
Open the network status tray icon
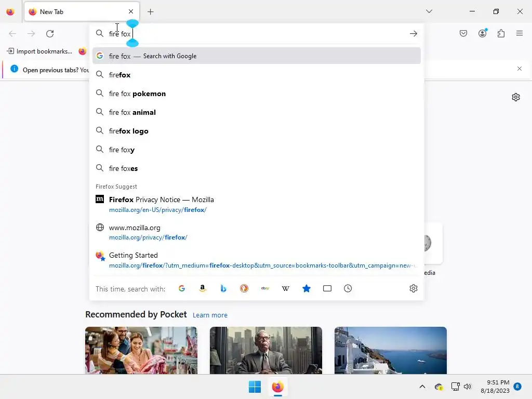455,387
